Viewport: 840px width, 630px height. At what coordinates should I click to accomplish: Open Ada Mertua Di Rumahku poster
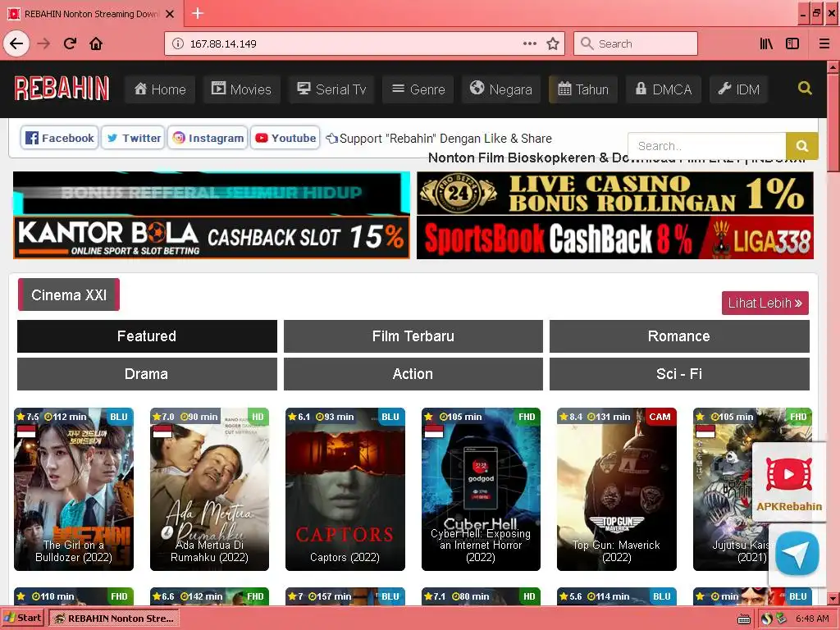(209, 489)
